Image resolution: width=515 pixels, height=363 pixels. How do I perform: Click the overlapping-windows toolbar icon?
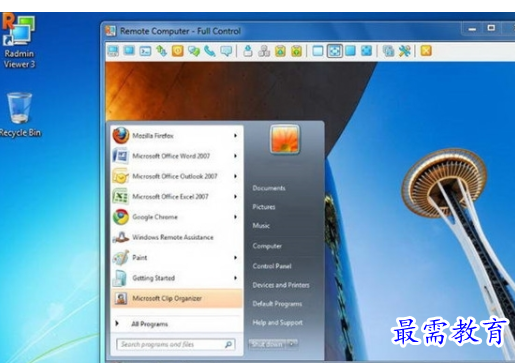tap(388, 51)
